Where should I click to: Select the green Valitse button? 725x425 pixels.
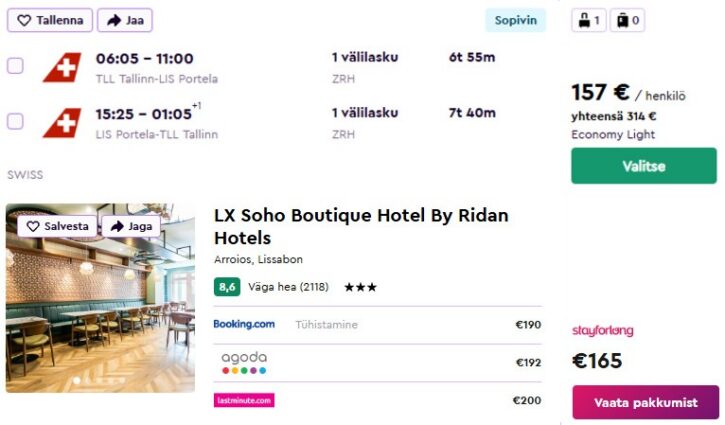pyautogui.click(x=643, y=166)
